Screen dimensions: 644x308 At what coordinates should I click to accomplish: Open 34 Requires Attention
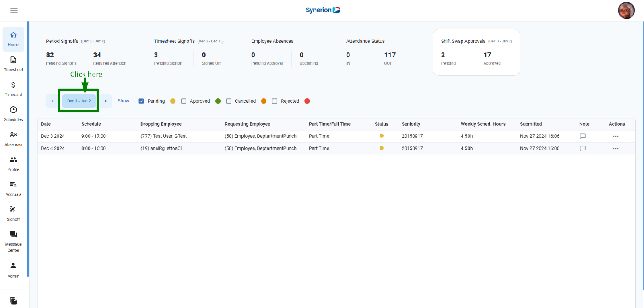tap(109, 58)
